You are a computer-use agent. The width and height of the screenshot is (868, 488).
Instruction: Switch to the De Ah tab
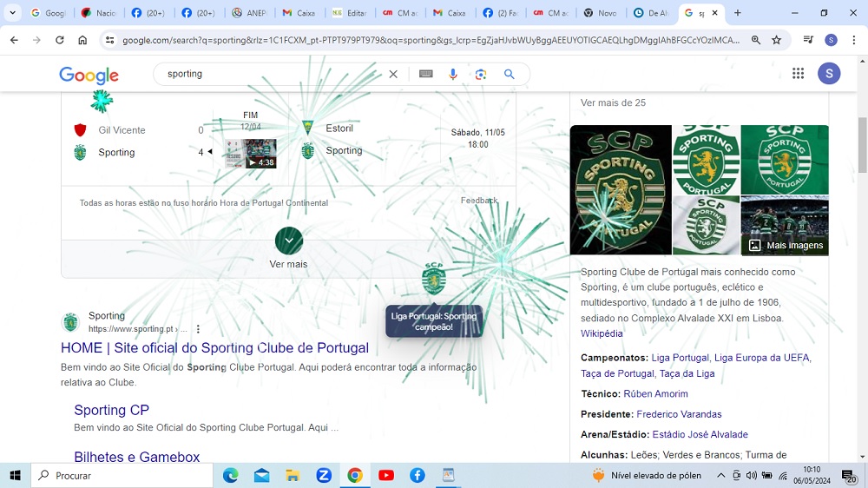coord(652,13)
